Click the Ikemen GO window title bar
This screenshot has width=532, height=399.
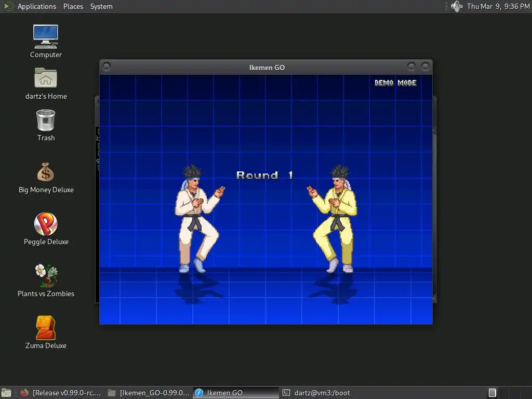[266, 68]
